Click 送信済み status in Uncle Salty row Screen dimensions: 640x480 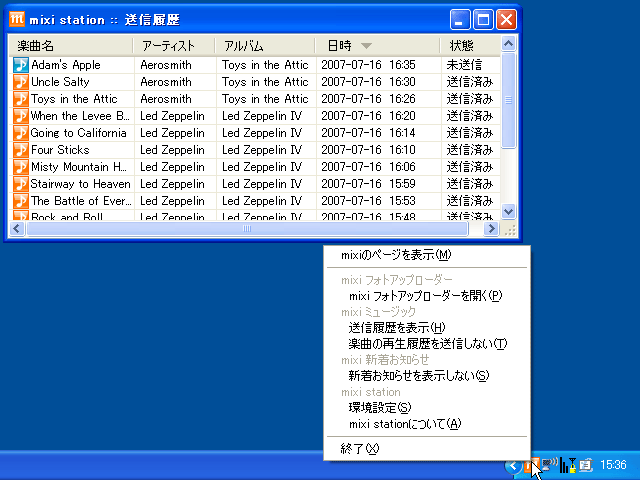pyautogui.click(x=470, y=82)
